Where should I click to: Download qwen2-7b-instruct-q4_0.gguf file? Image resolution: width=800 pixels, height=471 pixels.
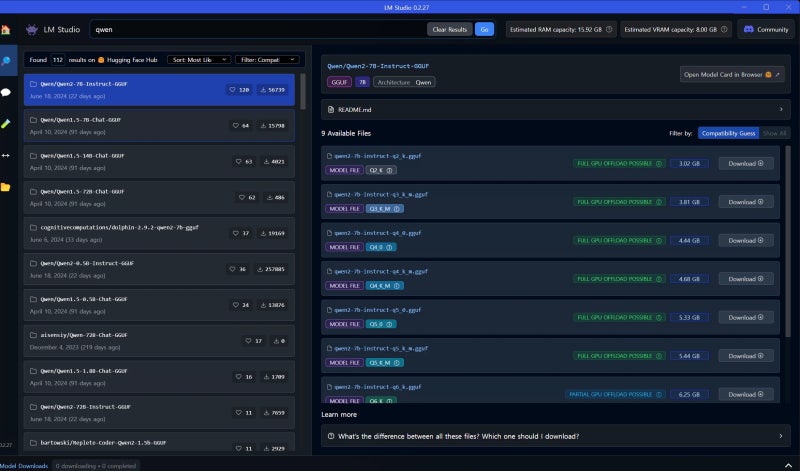[x=746, y=240]
